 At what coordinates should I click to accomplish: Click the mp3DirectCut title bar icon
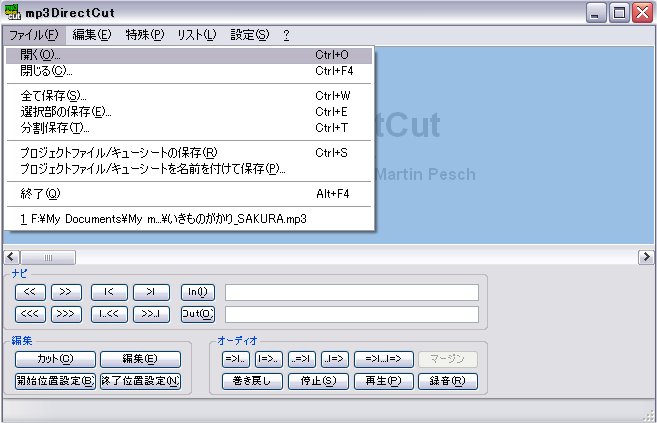pos(12,12)
